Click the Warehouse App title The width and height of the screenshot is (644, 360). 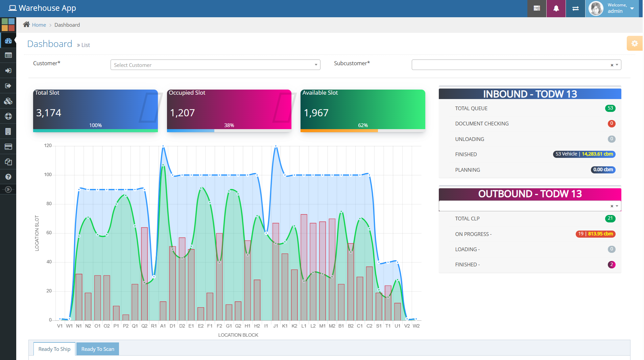coord(47,8)
